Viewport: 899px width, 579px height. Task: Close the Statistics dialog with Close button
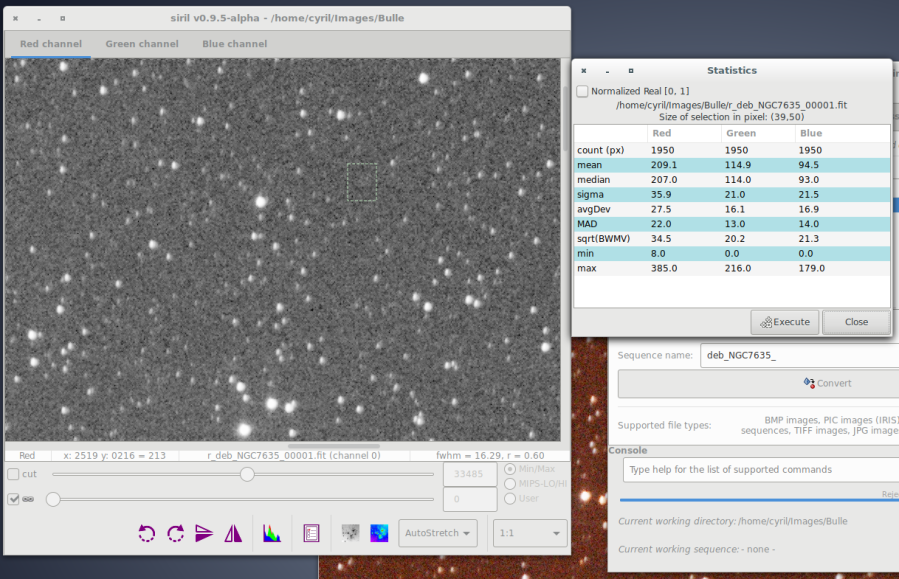(x=856, y=322)
